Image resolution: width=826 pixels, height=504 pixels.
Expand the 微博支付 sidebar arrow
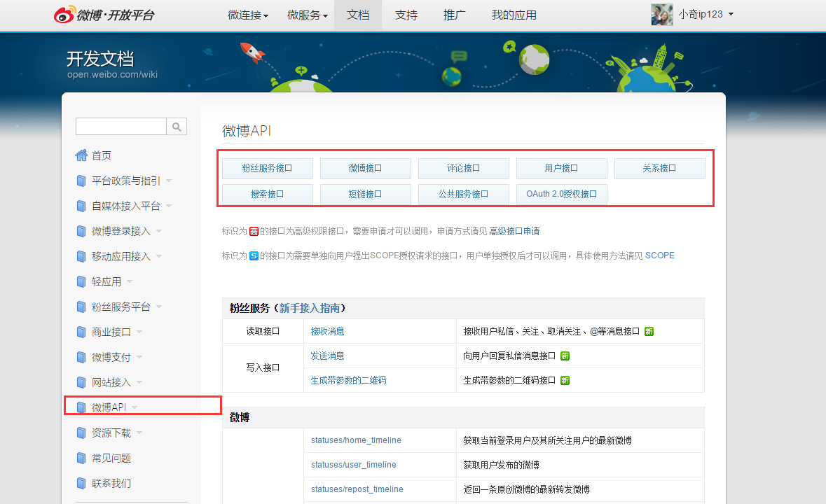(139, 357)
